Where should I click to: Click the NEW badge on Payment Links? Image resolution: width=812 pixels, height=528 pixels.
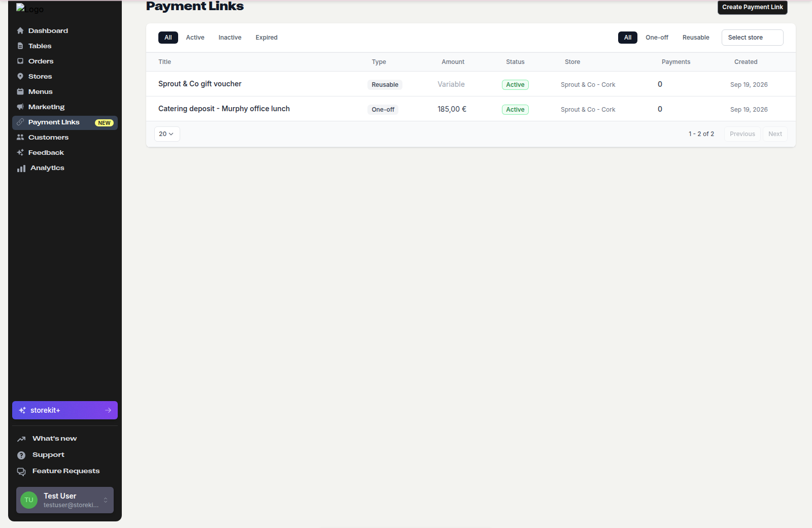tap(104, 123)
